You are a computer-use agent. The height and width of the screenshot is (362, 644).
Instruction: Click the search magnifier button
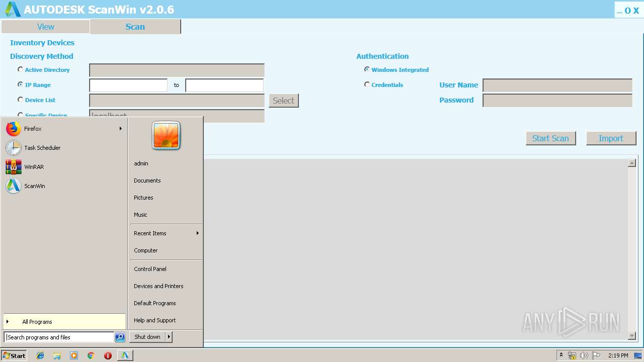[120, 337]
